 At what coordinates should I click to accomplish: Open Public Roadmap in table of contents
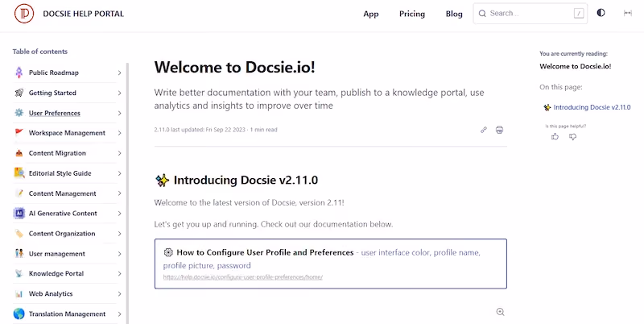(x=54, y=73)
